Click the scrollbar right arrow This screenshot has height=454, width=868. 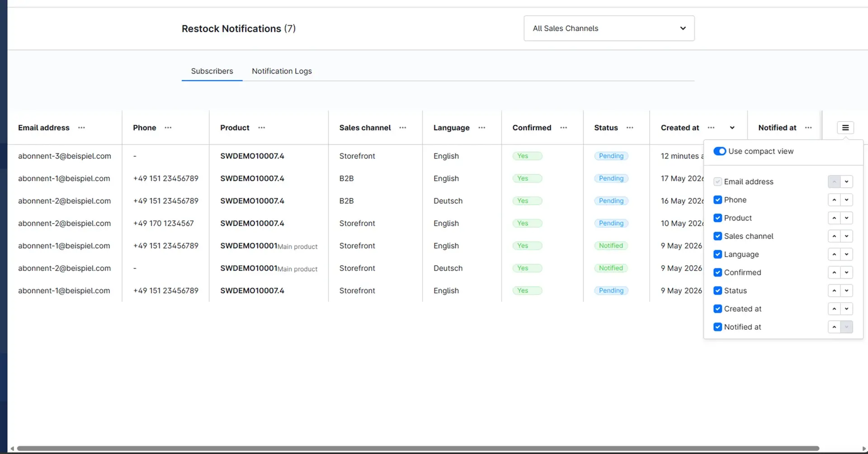coord(864,449)
